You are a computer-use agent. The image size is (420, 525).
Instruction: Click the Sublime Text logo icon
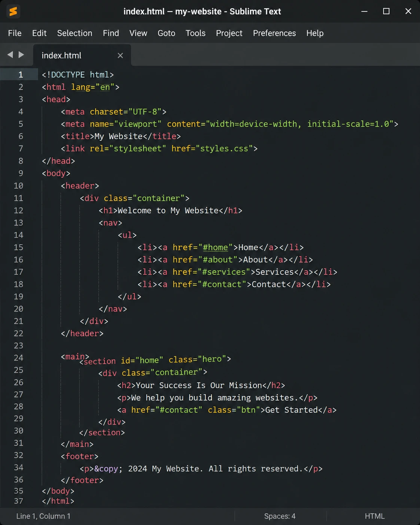tap(13, 12)
